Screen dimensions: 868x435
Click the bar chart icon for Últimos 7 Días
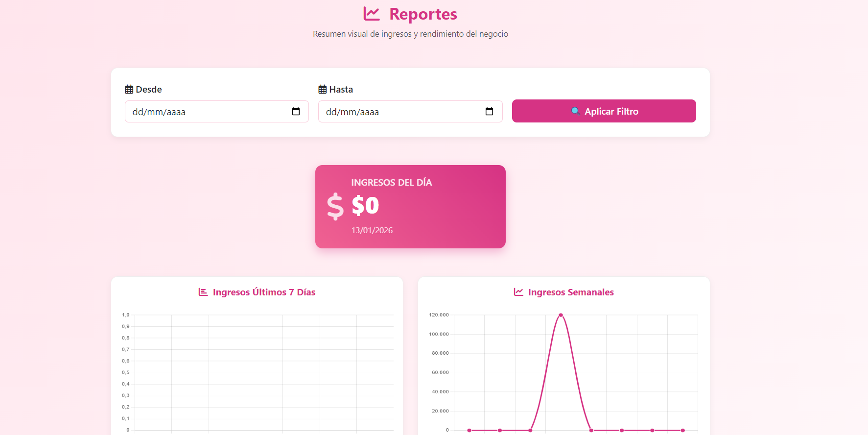pyautogui.click(x=203, y=292)
